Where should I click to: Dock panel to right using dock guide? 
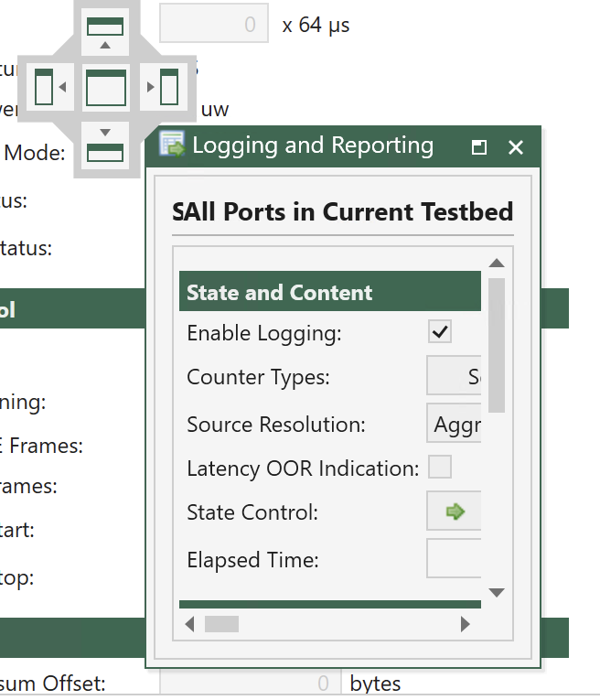[164, 87]
